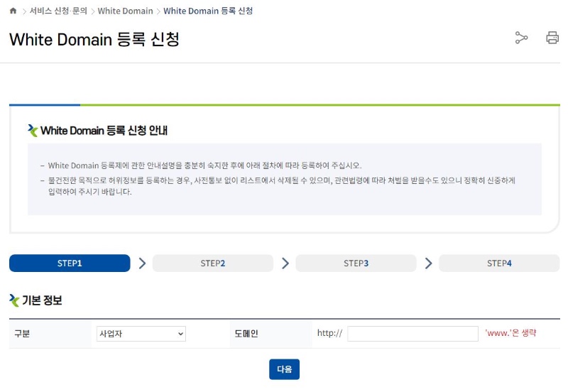The width and height of the screenshot is (568, 392).
Task: Click the arrow between STEP2 and STEP3
Action: pyautogui.click(x=285, y=263)
